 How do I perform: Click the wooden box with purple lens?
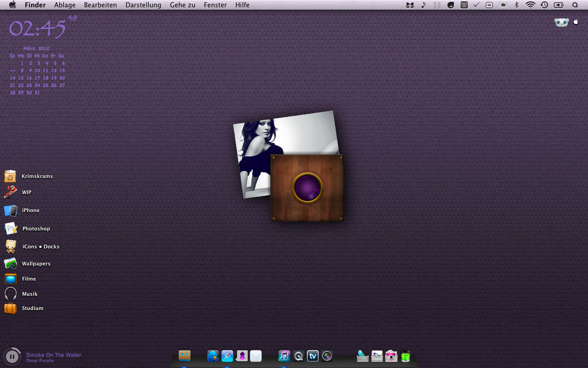point(307,188)
